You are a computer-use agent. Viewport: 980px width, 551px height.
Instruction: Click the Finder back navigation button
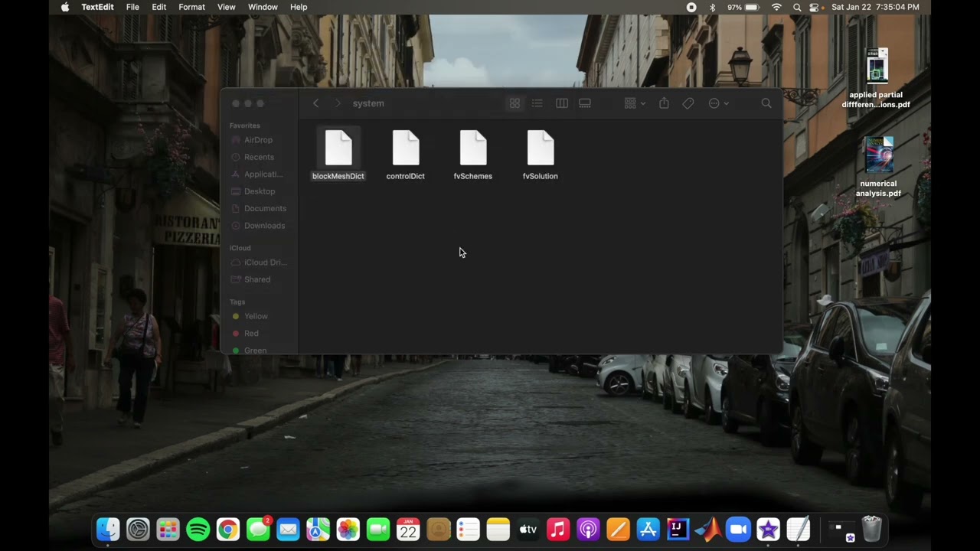[x=315, y=103]
